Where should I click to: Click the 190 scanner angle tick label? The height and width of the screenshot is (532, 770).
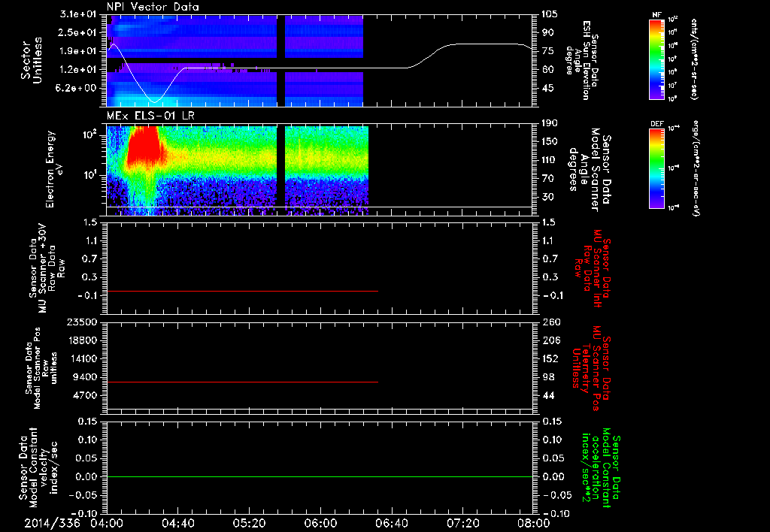(550, 123)
